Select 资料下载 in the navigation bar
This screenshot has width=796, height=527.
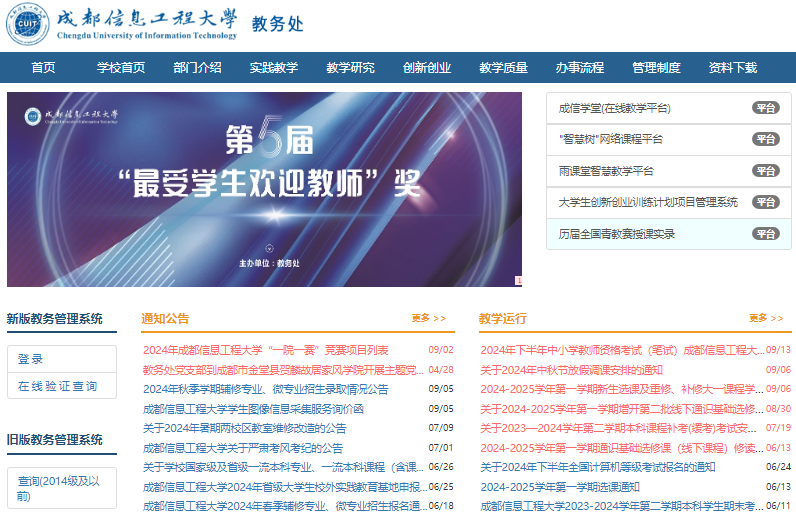point(733,68)
